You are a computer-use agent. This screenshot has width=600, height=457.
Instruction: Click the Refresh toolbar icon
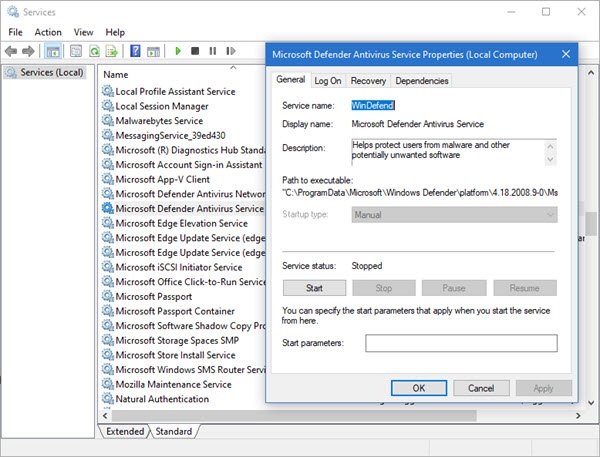[94, 51]
